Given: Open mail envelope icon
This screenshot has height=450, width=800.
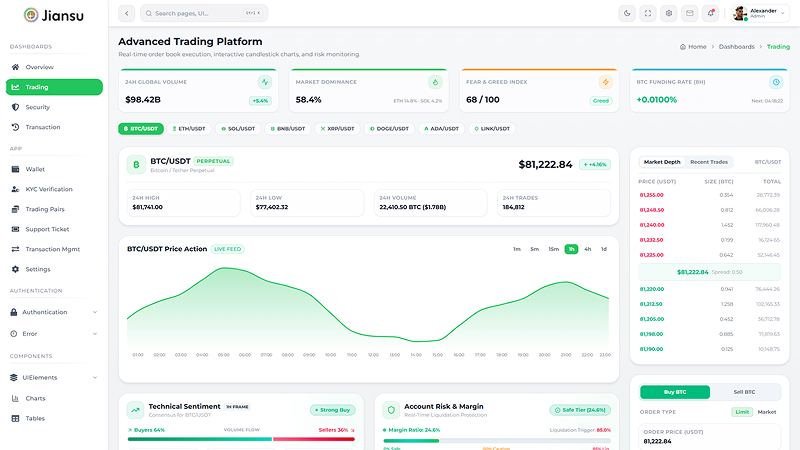Looking at the screenshot, I should coord(690,13).
